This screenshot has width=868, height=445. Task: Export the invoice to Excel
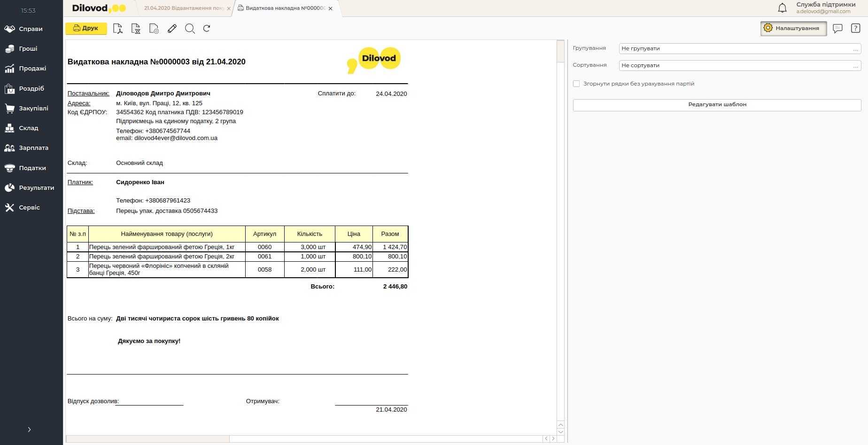tap(136, 29)
